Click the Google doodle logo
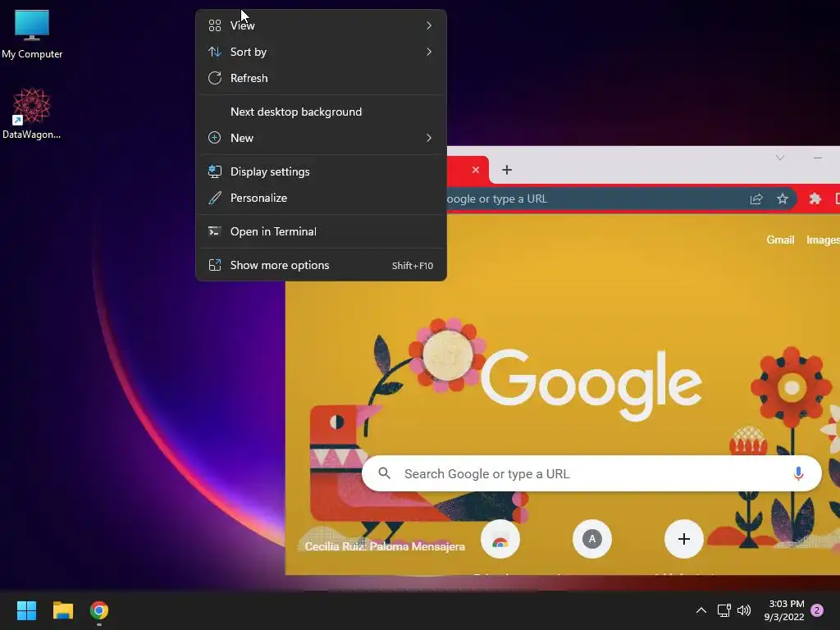Viewport: 840px width, 630px height. [x=591, y=384]
